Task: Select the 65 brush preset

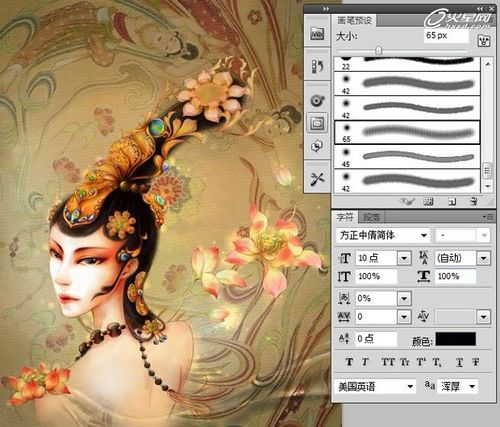Action: (407, 132)
